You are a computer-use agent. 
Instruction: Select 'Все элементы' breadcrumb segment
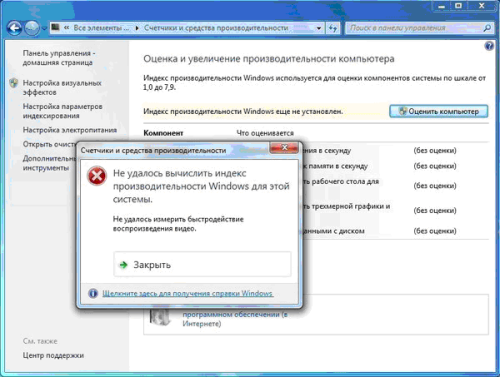101,28
